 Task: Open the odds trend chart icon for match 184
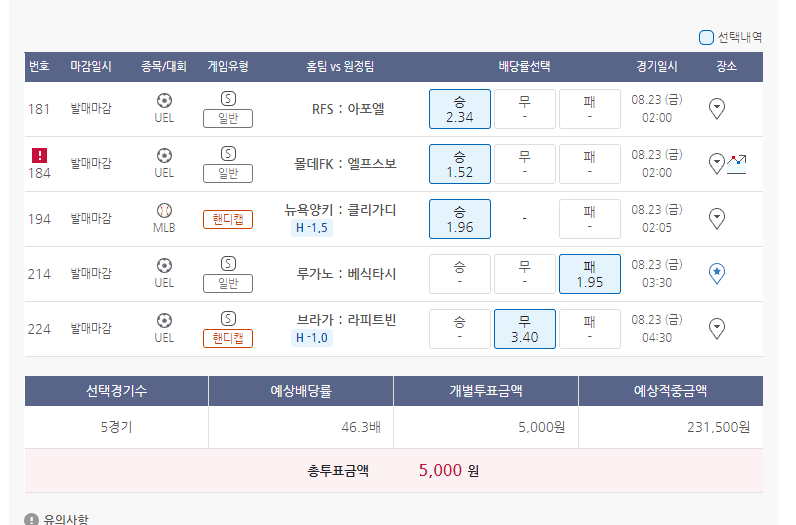[x=737, y=164]
